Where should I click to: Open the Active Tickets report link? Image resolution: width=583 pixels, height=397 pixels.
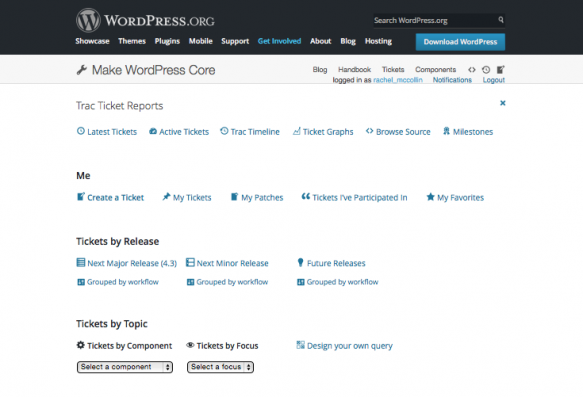[x=184, y=132]
